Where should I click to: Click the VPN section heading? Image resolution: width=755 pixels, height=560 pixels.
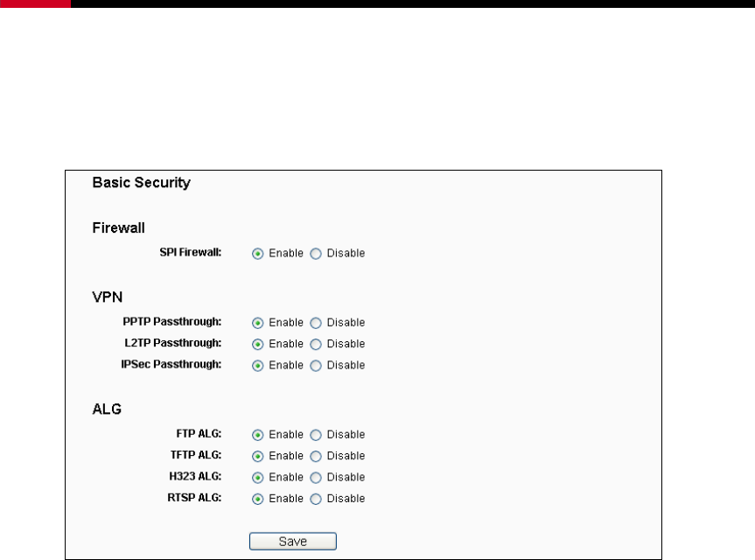coord(108,297)
